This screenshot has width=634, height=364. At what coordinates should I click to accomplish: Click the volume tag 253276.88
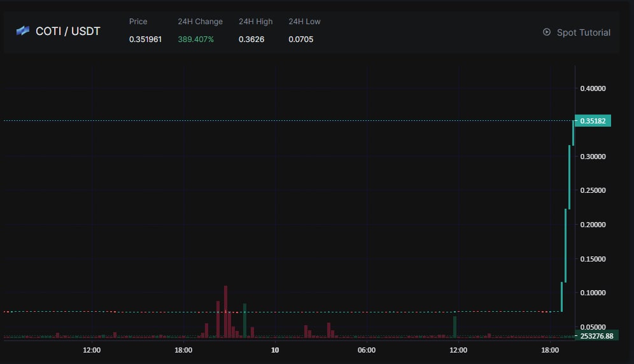[x=596, y=336]
